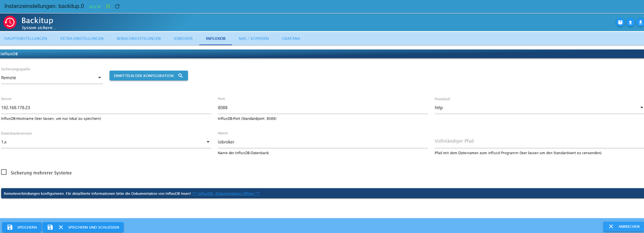Image resolution: width=644 pixels, height=233 pixels.
Task: Open the help documentation icon
Action: point(620,22)
